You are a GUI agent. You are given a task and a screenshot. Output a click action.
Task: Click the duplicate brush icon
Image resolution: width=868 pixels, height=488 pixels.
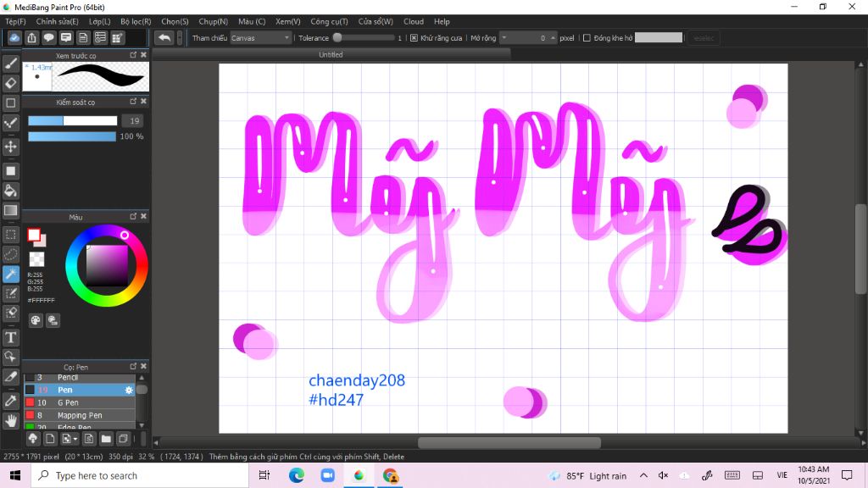pyautogui.click(x=123, y=439)
